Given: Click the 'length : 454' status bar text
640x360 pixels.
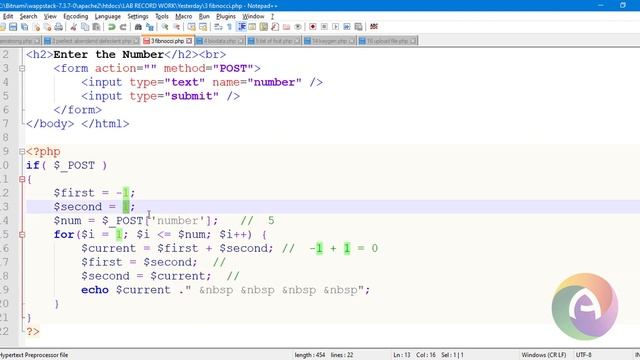Looking at the screenshot, I should click(310, 355).
